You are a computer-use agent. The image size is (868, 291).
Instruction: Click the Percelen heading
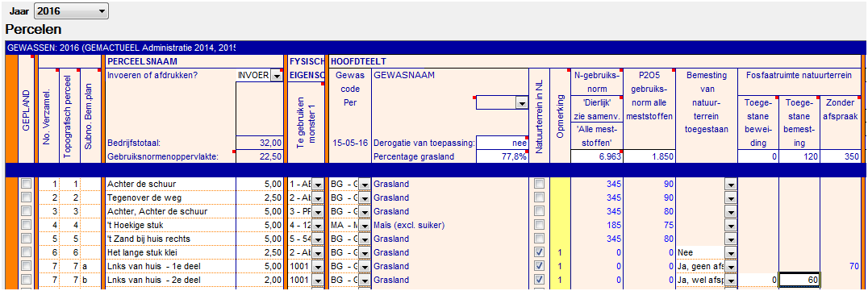click(33, 29)
